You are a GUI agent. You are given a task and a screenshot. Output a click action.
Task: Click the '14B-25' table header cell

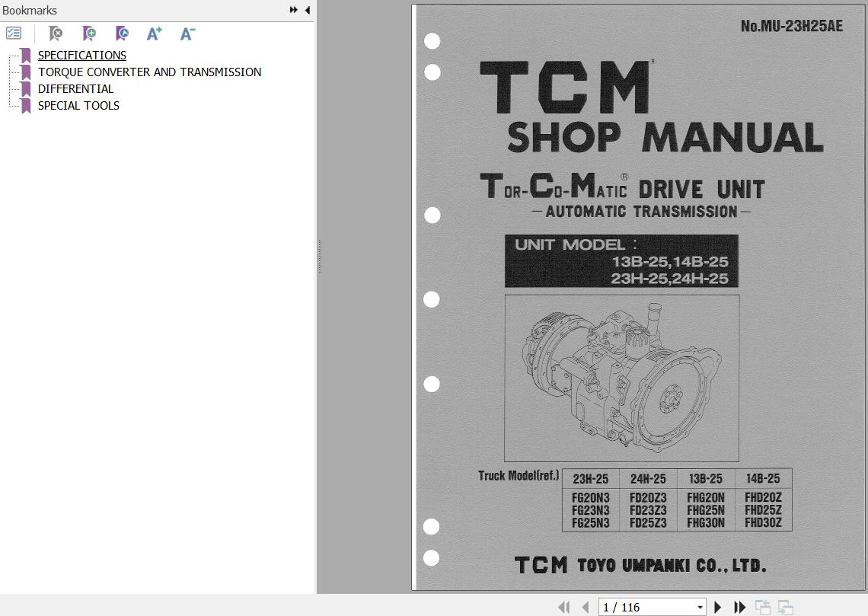point(763,478)
